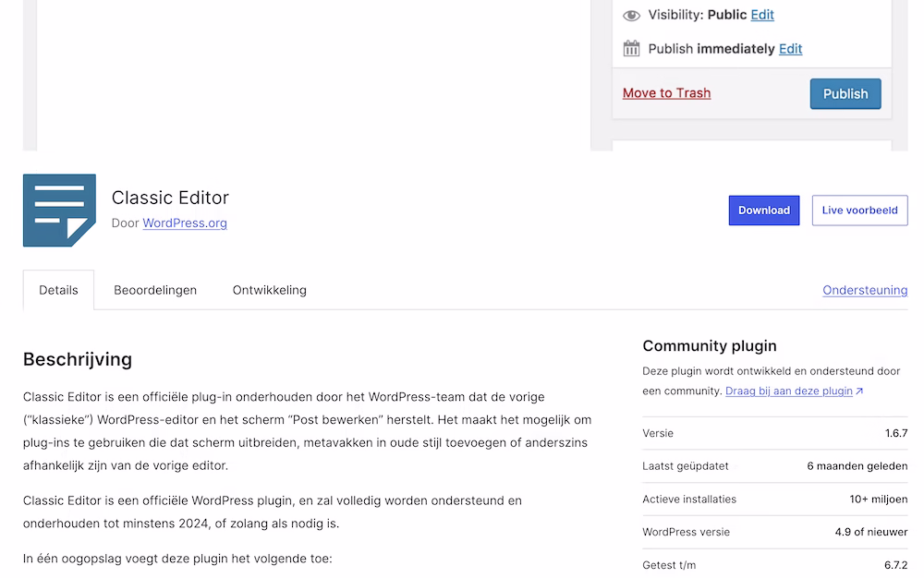Click the Versie label
This screenshot has height=578, width=924.
tap(658, 433)
